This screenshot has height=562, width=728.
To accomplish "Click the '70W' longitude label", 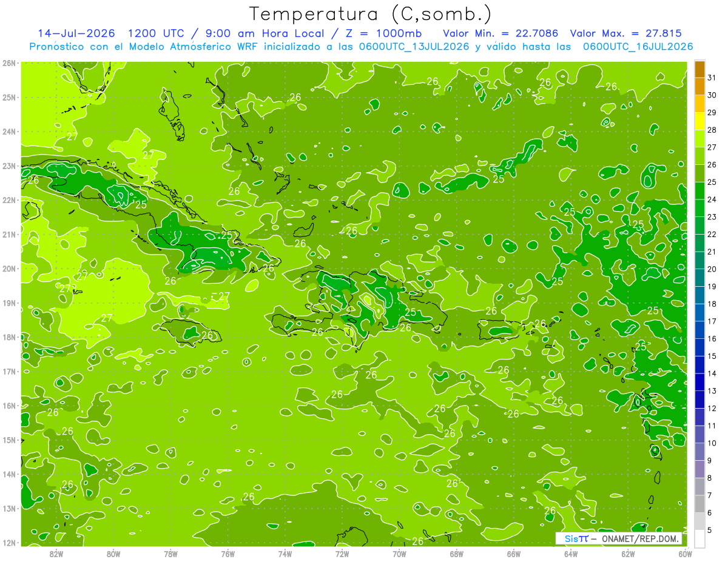I will (399, 554).
